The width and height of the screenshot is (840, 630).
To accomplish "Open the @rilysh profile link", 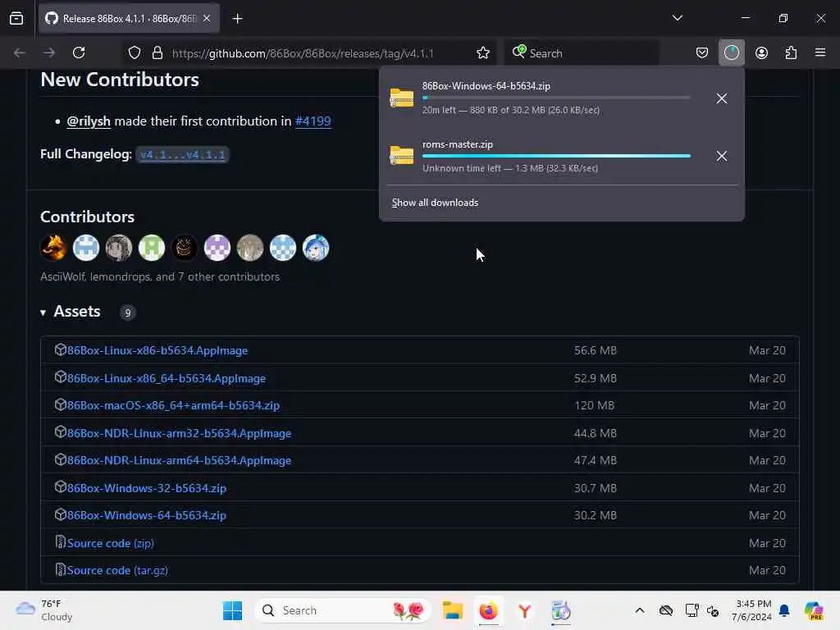I will coord(89,121).
